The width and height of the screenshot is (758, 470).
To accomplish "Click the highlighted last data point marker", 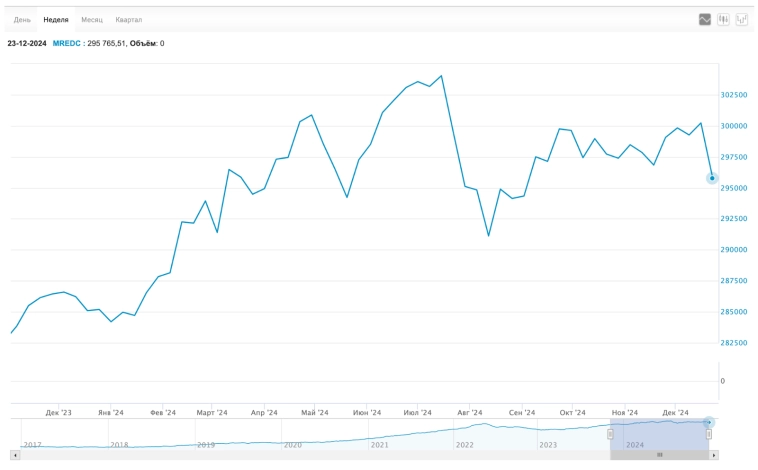I will [712, 178].
